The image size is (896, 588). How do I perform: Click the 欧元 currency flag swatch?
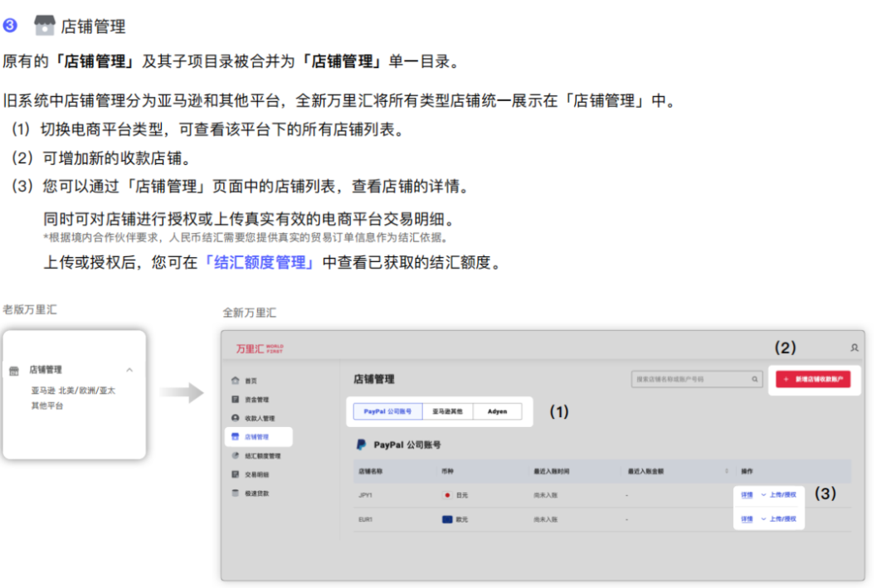click(448, 518)
